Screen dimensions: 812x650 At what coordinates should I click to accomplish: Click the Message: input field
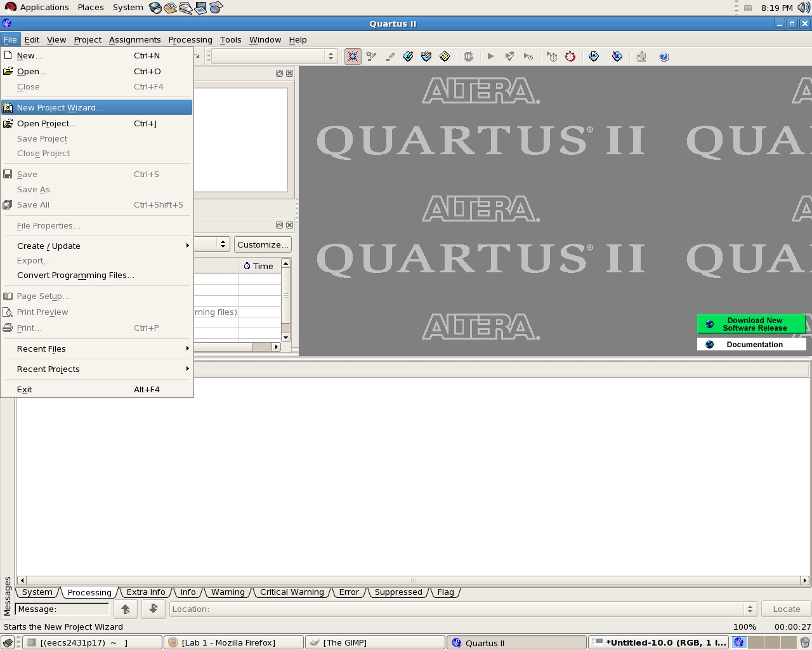point(62,609)
